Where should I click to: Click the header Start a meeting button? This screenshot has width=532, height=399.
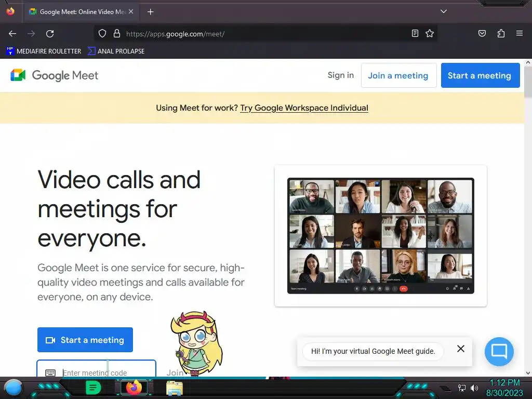coord(480,75)
